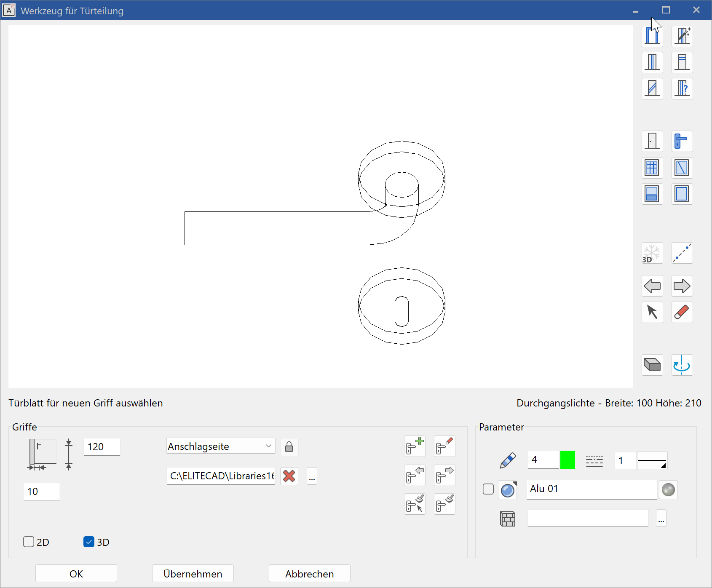Click the pen number field showing 4

543,460
